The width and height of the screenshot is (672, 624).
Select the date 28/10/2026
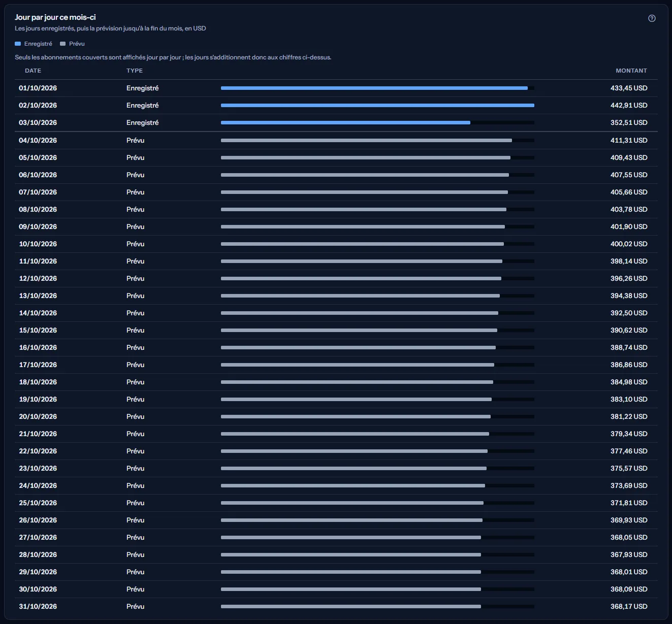point(38,554)
